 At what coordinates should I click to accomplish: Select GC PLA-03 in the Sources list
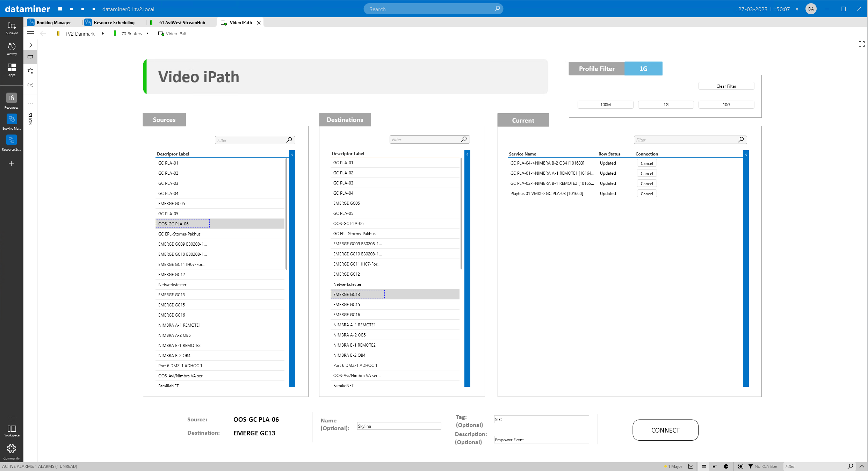click(x=220, y=183)
